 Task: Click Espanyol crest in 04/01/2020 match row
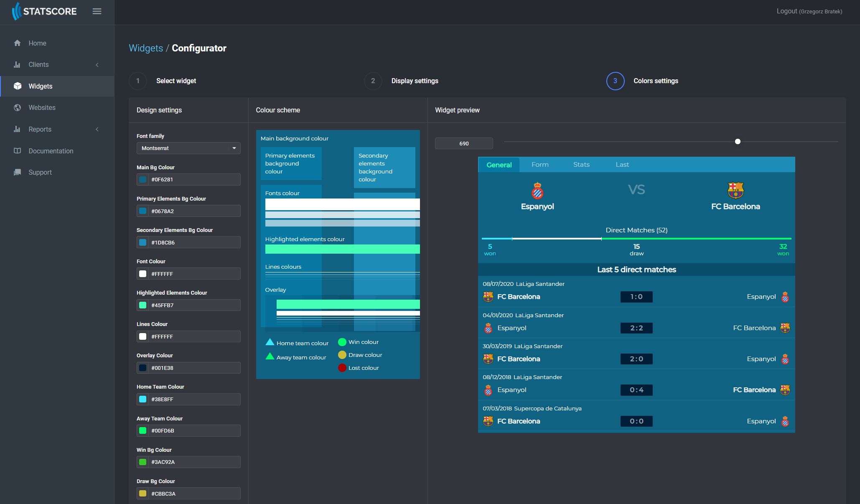(488, 328)
